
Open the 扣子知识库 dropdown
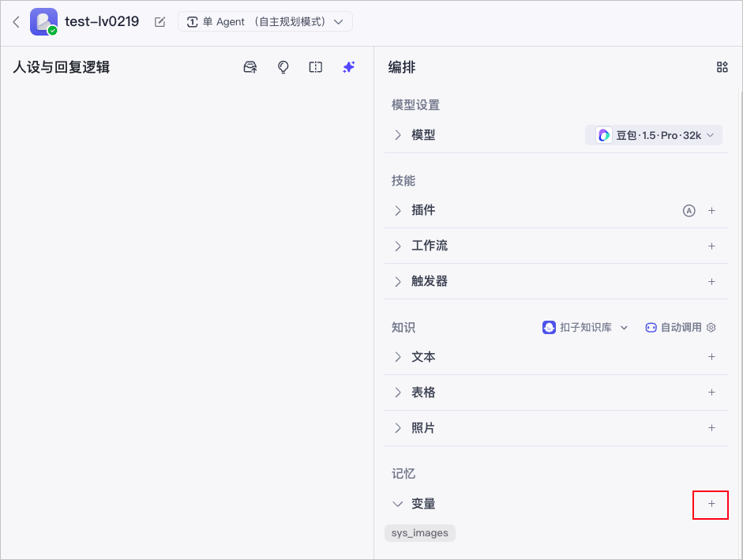tap(585, 328)
